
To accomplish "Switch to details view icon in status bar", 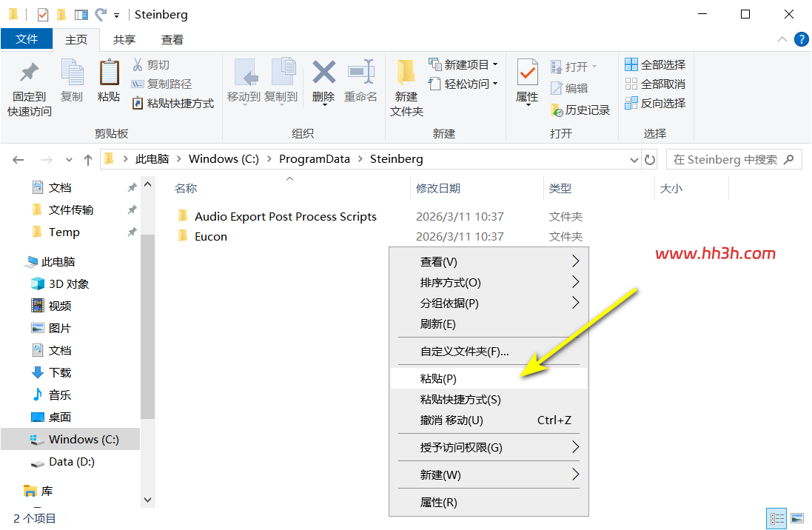I will pos(776,518).
